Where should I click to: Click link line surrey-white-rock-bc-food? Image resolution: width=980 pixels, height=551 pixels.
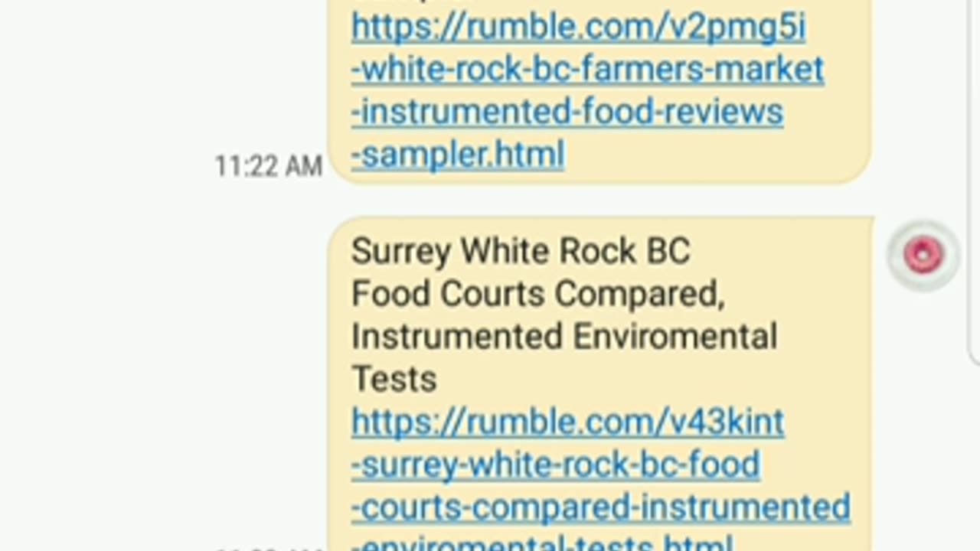pos(556,465)
